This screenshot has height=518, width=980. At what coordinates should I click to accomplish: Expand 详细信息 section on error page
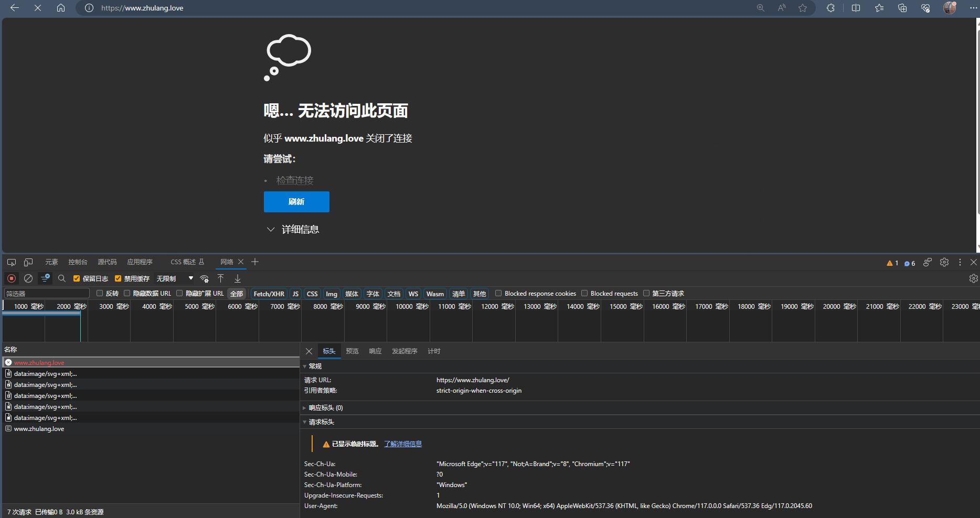[x=293, y=230]
